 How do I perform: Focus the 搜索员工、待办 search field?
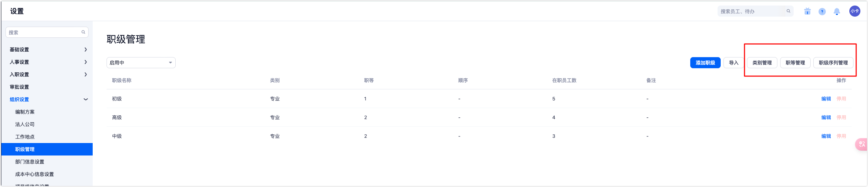tap(750, 11)
